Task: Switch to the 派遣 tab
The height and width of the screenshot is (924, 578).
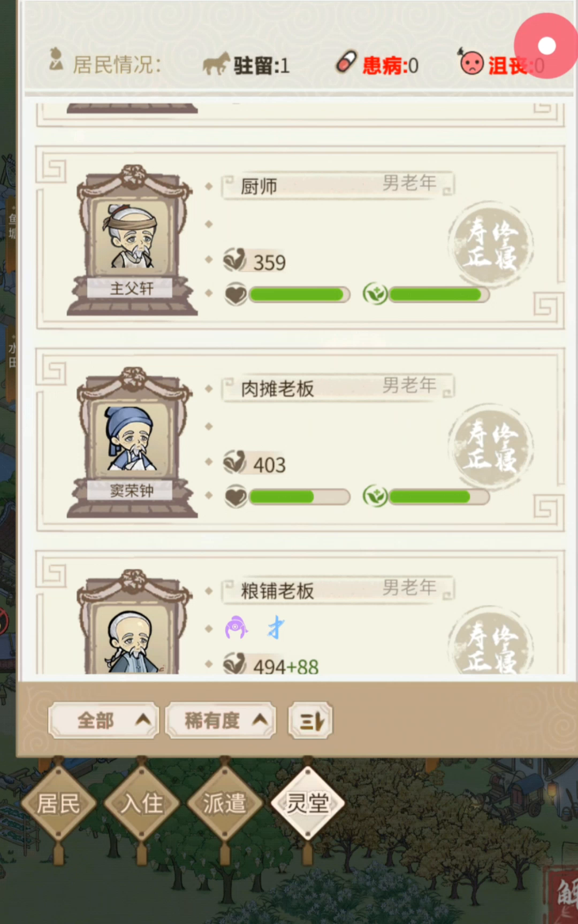Action: coord(225,803)
